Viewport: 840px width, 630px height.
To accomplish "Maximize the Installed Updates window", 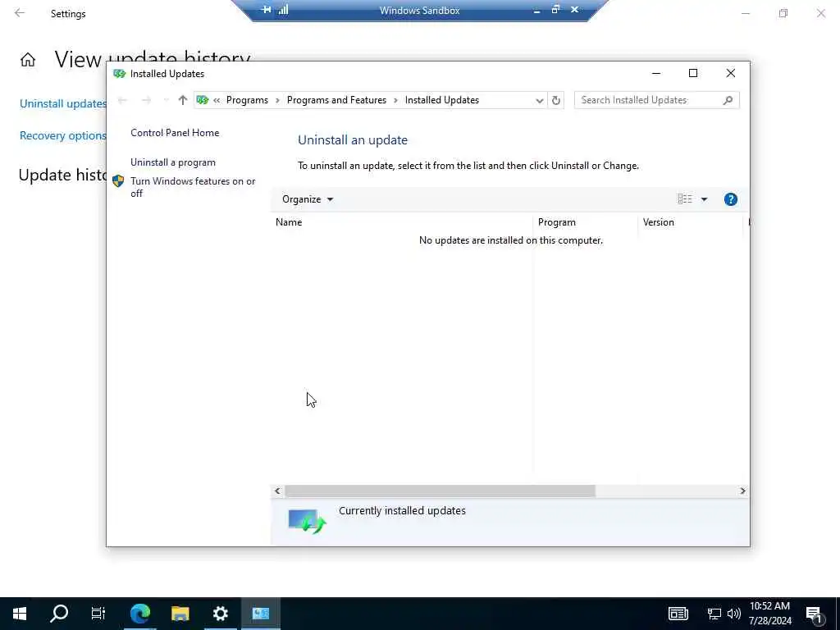I will [x=692, y=73].
